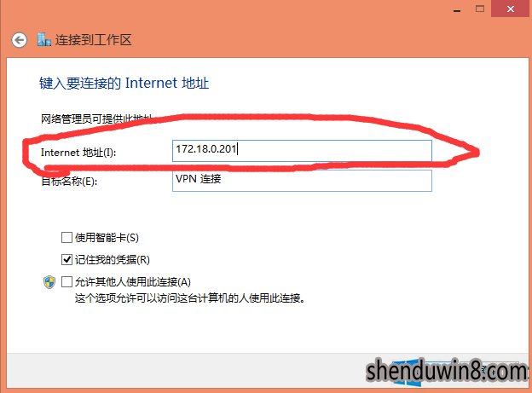Go back using the round arrow button

tap(19, 40)
